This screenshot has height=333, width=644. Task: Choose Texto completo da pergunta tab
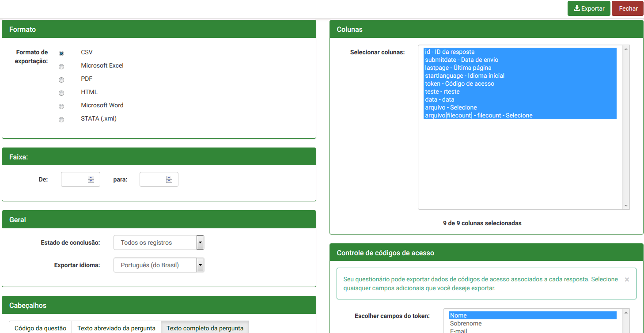[x=205, y=328]
